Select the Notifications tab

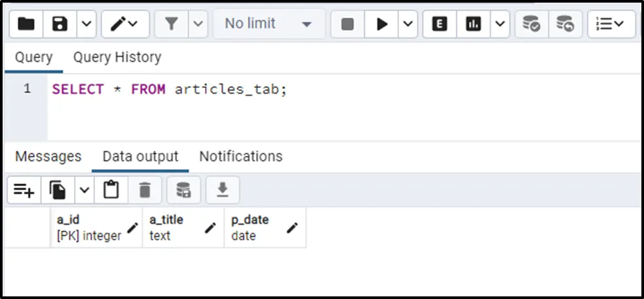coord(240,157)
